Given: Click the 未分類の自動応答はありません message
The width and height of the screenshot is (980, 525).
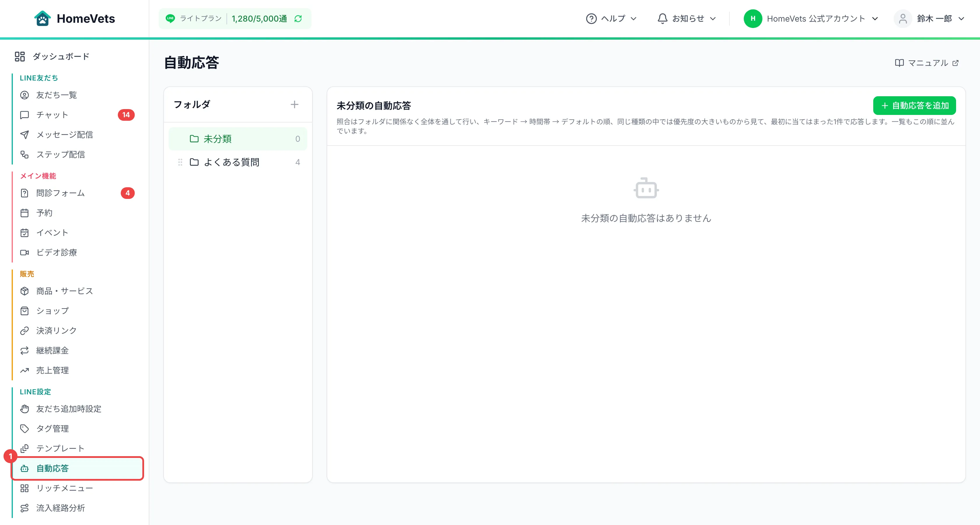Looking at the screenshot, I should (x=646, y=218).
